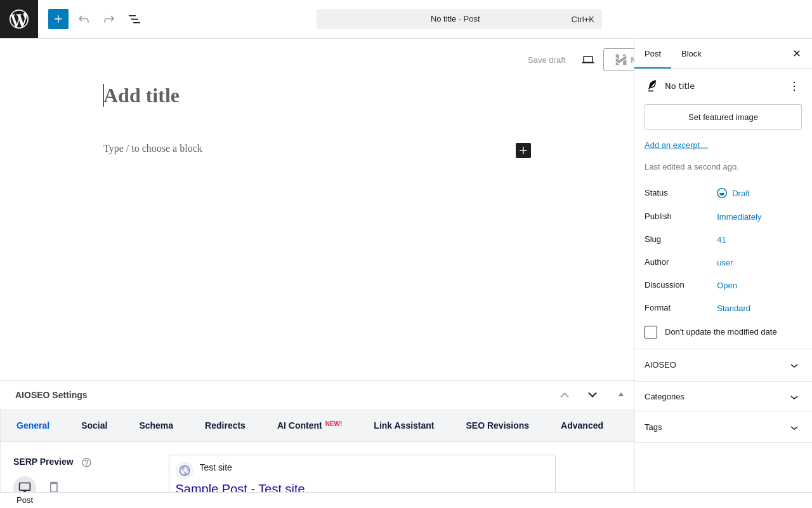812x508 pixels.
Task: Expand the Categories section
Action: tap(723, 397)
